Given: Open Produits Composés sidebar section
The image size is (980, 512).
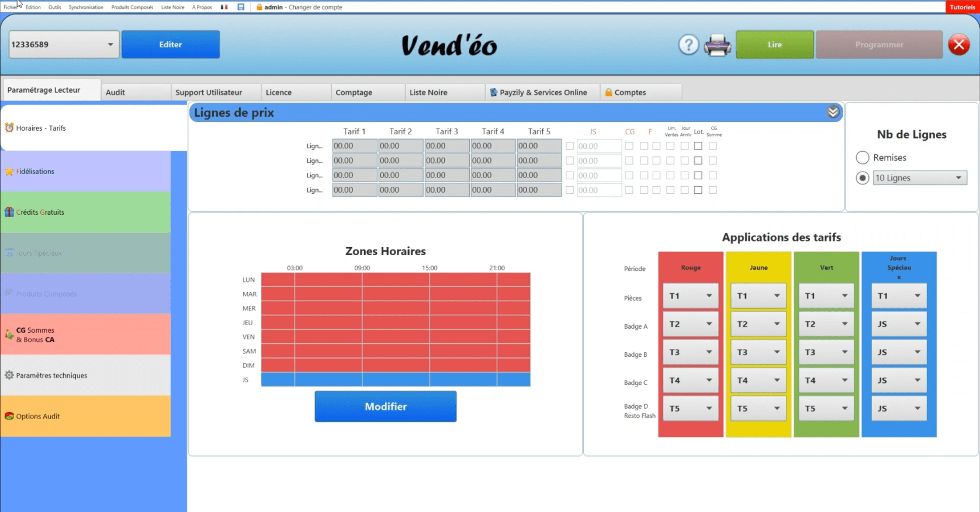Looking at the screenshot, I should 85,294.
